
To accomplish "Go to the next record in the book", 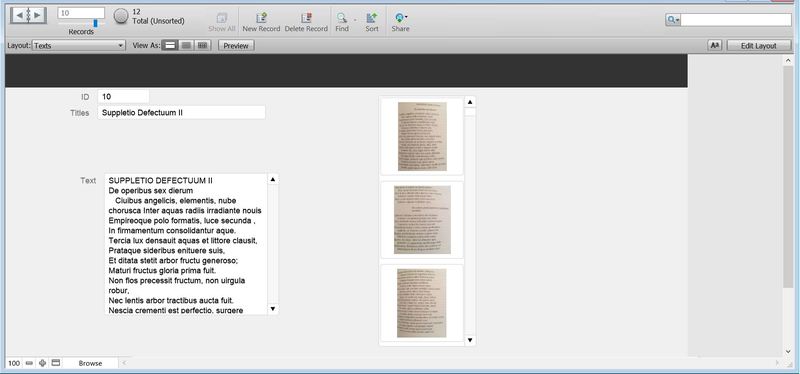I will pos(37,16).
